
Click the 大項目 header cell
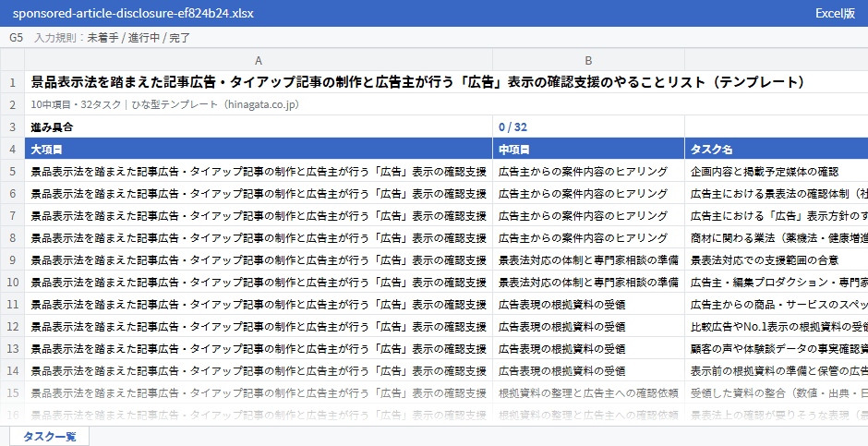click(x=259, y=149)
